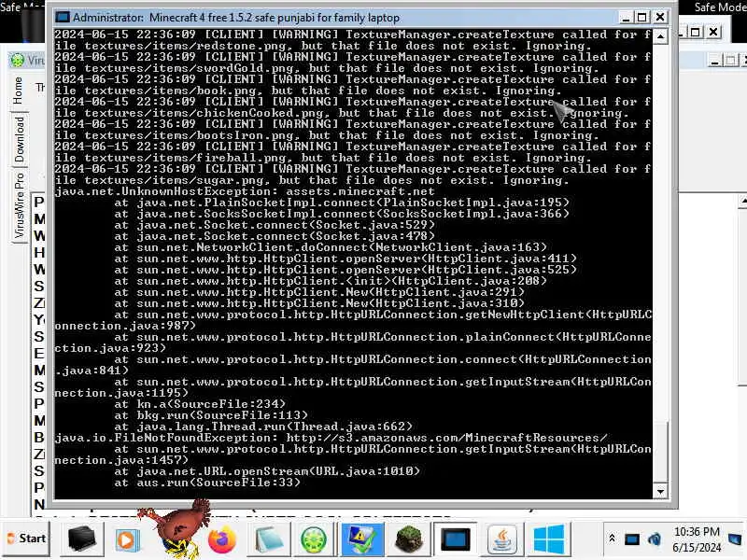Launch Windows Media Player from taskbar
Image resolution: width=747 pixels, height=560 pixels.
pyautogui.click(x=127, y=540)
